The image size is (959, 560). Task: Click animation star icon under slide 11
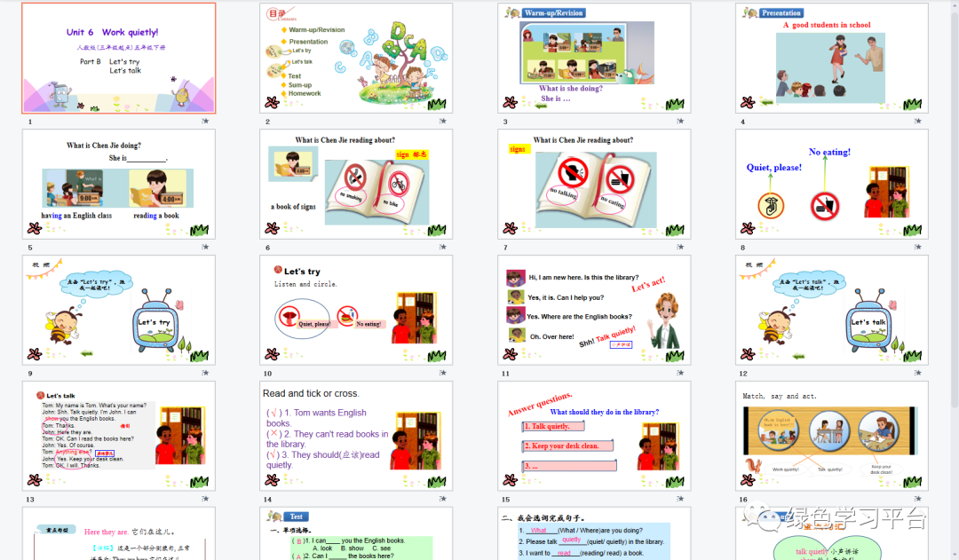point(680,373)
